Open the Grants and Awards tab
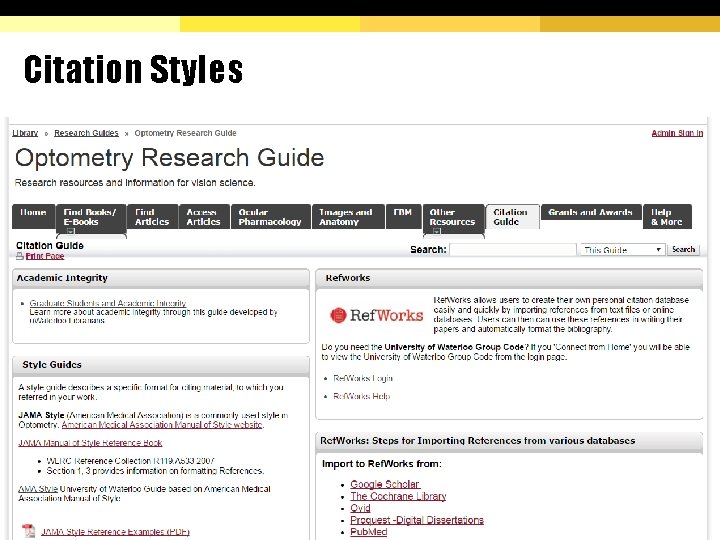This screenshot has height=540, width=720. [591, 212]
